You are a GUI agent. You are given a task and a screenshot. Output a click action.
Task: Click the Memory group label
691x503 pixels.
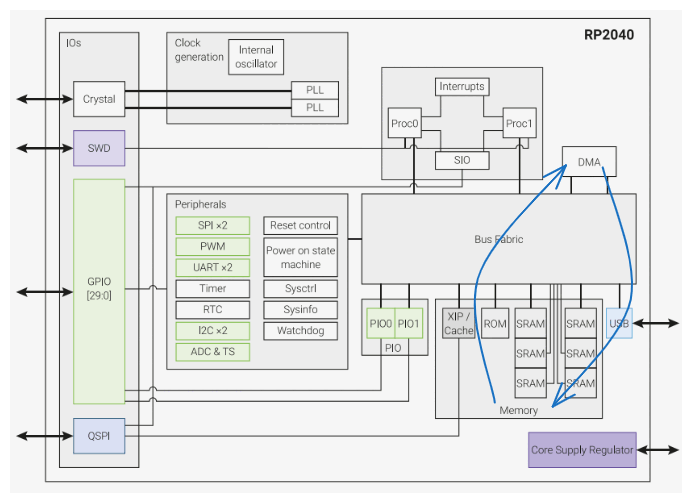(x=519, y=410)
